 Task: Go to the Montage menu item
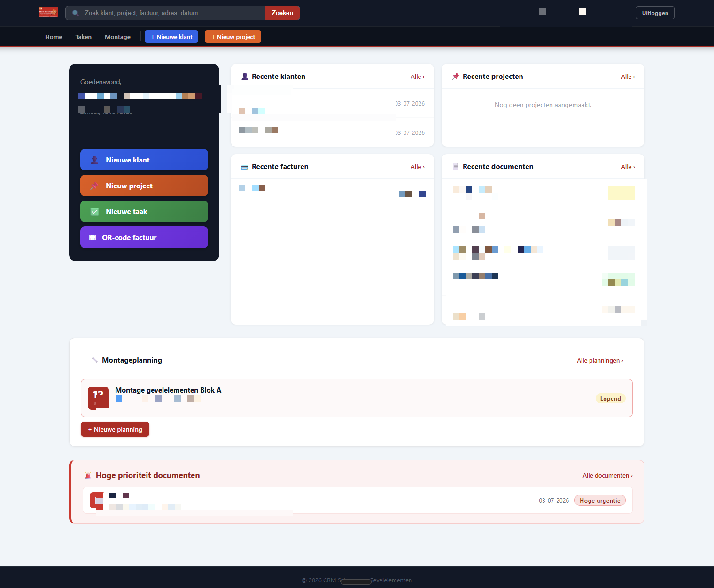[x=117, y=37]
